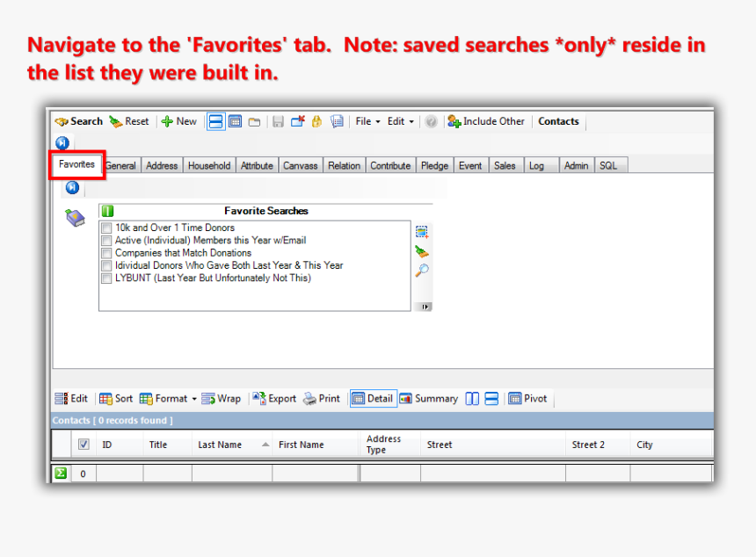Click the Reset button
Viewport: 756px width, 557px height.
coord(129,121)
